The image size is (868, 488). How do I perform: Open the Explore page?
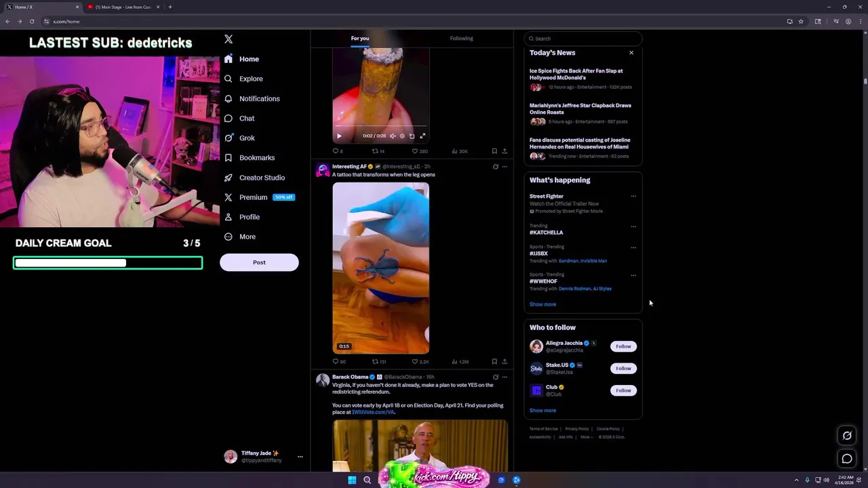[243, 79]
